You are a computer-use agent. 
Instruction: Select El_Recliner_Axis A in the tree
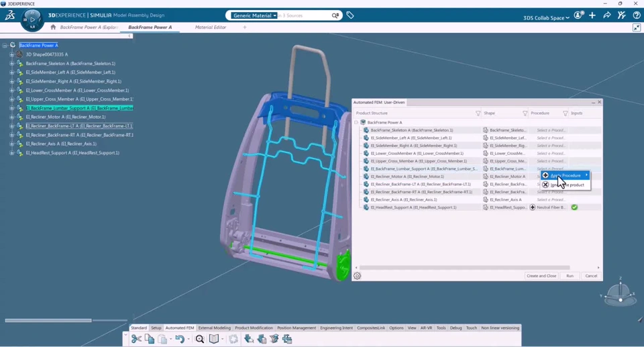pos(61,144)
